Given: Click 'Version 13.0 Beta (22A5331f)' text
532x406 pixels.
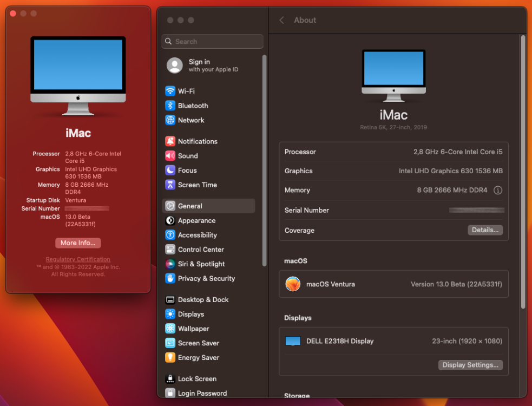Looking at the screenshot, I should click(456, 284).
